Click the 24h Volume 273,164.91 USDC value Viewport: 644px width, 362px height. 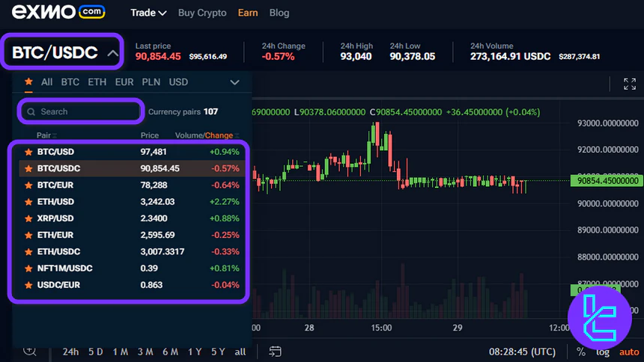(510, 56)
